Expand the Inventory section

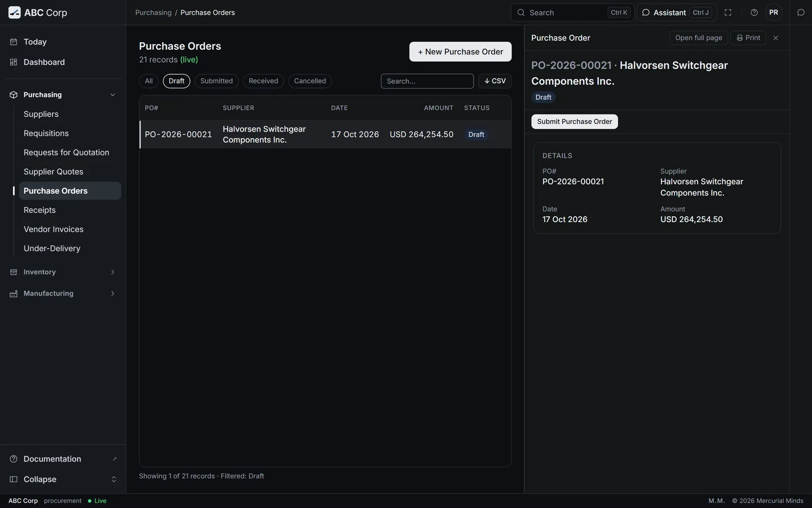[63, 272]
